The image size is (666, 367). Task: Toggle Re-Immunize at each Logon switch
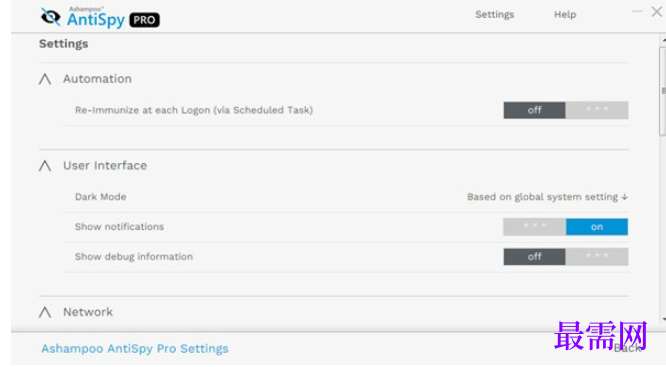click(566, 110)
